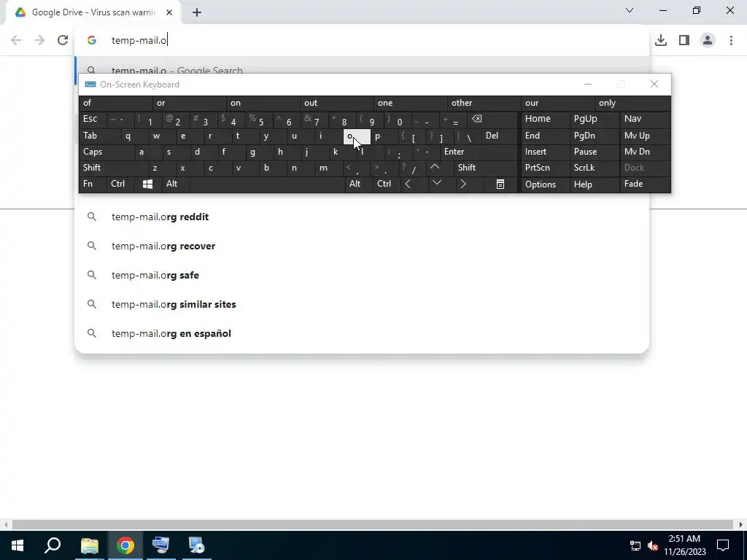Open Windows Start menu

pyautogui.click(x=18, y=545)
